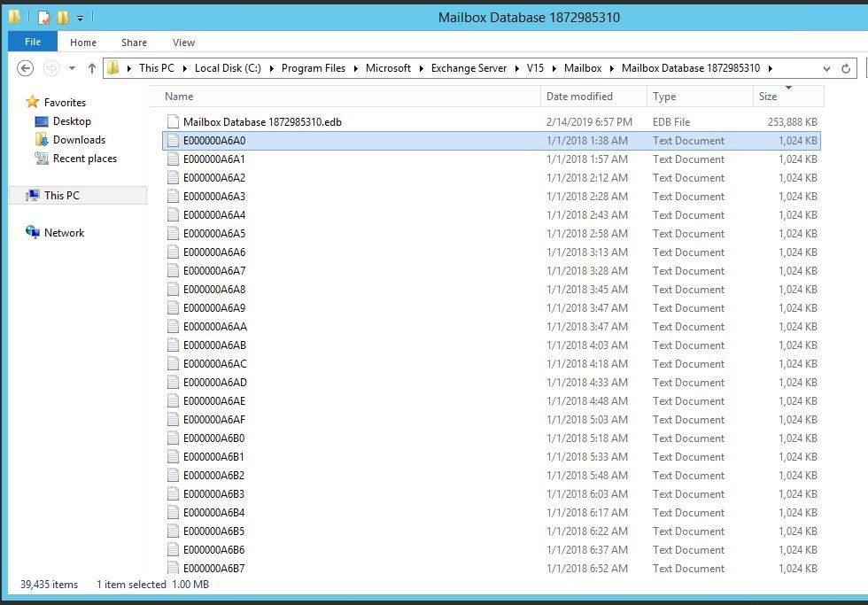Image resolution: width=868 pixels, height=605 pixels.
Task: Click This PC in the address breadcrumb
Action: 157,68
